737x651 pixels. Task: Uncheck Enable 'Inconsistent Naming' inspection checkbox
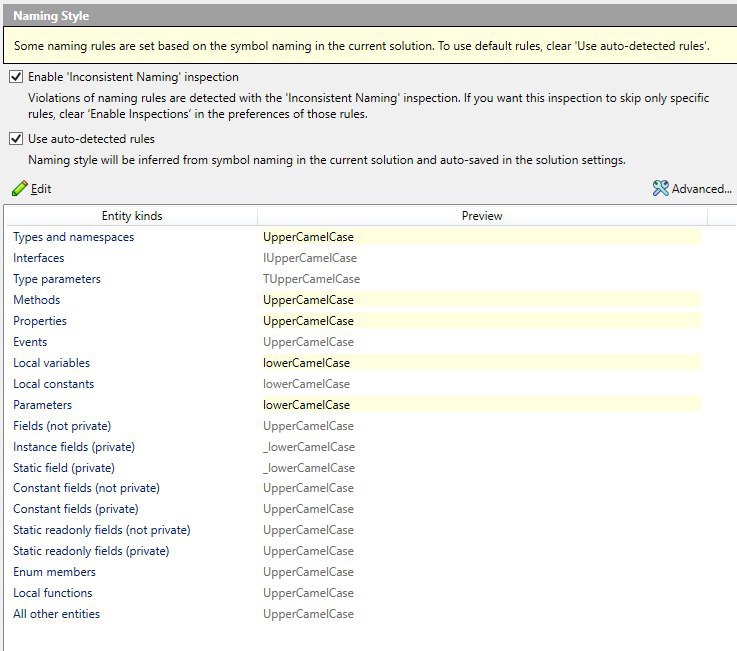(x=16, y=77)
